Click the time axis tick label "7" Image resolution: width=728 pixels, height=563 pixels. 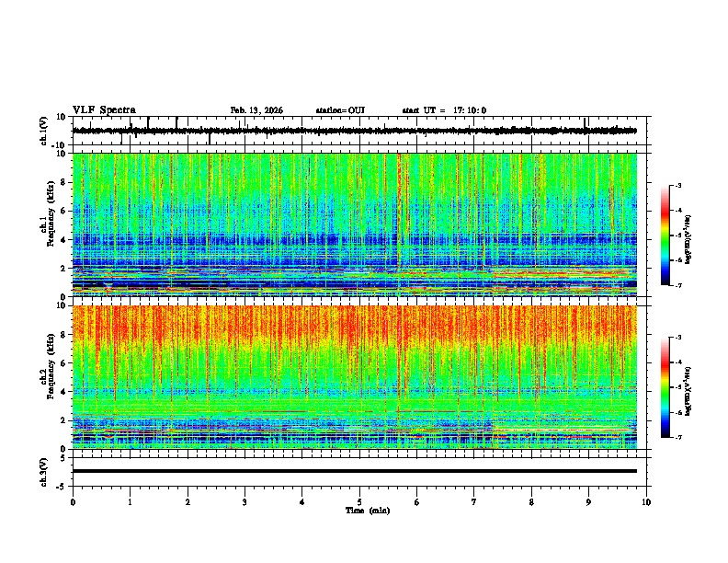click(474, 502)
